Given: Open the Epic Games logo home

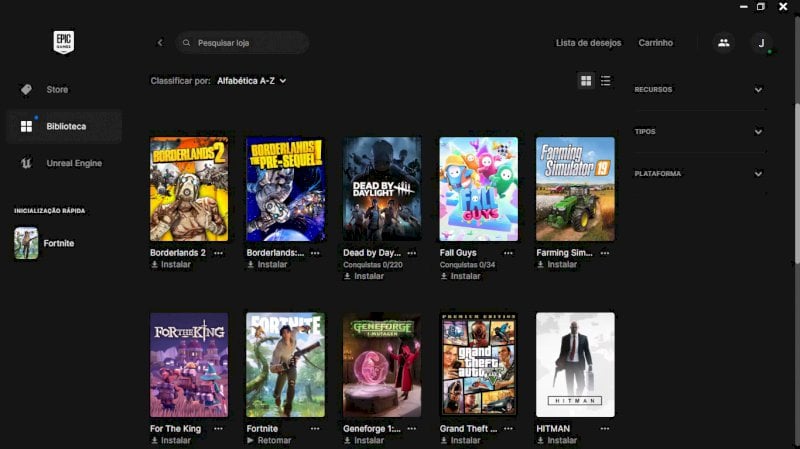Looking at the screenshot, I should tap(64, 42).
